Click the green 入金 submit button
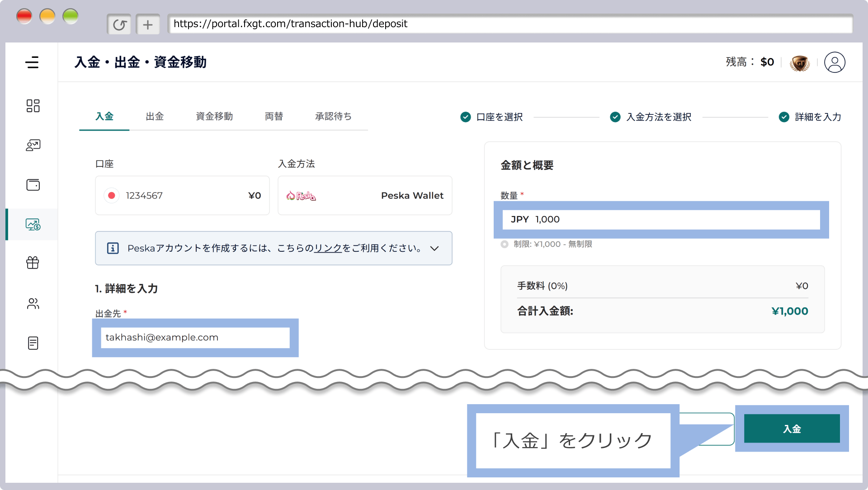868x490 pixels. click(x=792, y=429)
